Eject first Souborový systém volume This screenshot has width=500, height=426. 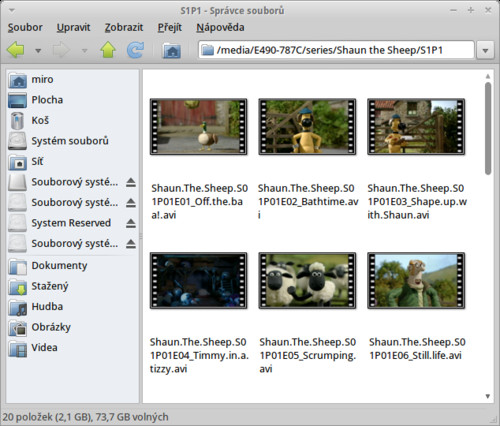[x=131, y=182]
